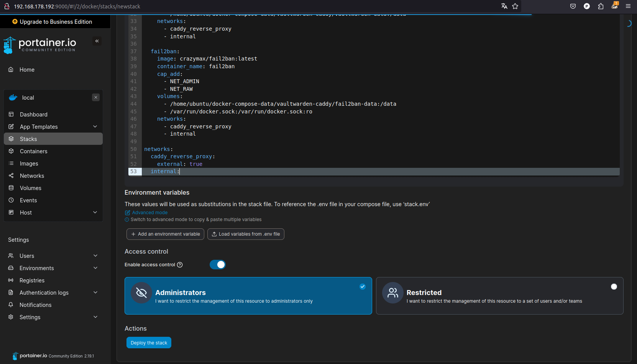The width and height of the screenshot is (637, 364).
Task: Bookmark this page with star icon
Action: click(515, 6)
